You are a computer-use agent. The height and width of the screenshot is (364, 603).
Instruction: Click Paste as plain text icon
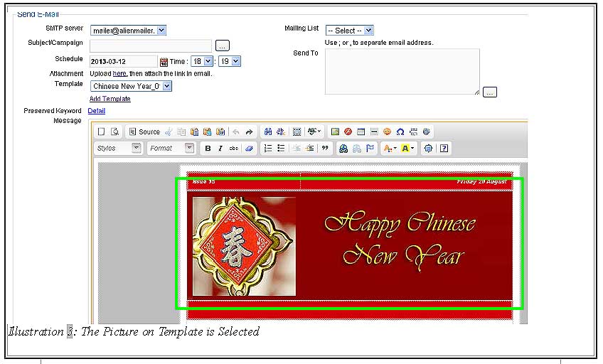pyautogui.click(x=208, y=132)
